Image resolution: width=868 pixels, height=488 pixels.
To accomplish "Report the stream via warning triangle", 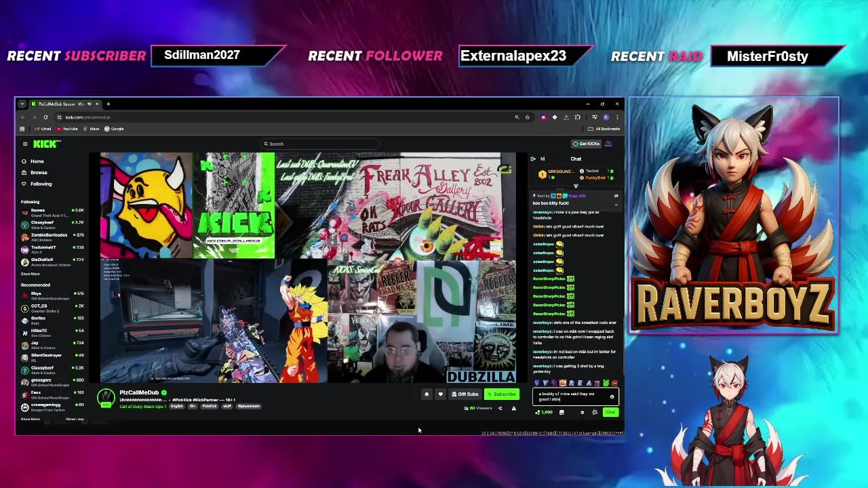I will tap(513, 408).
